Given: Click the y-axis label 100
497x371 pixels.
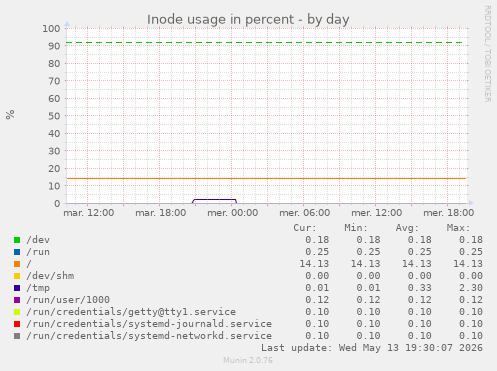Looking at the screenshot, I should pos(51,29).
